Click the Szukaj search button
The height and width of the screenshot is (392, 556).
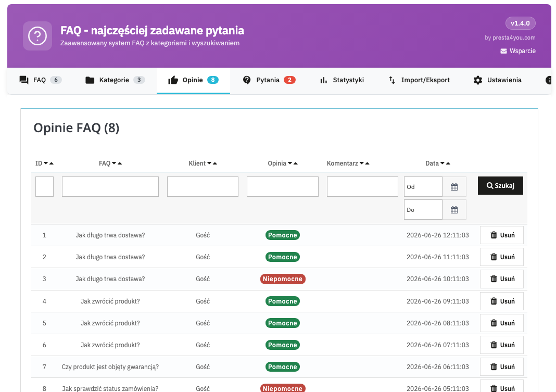click(x=500, y=186)
